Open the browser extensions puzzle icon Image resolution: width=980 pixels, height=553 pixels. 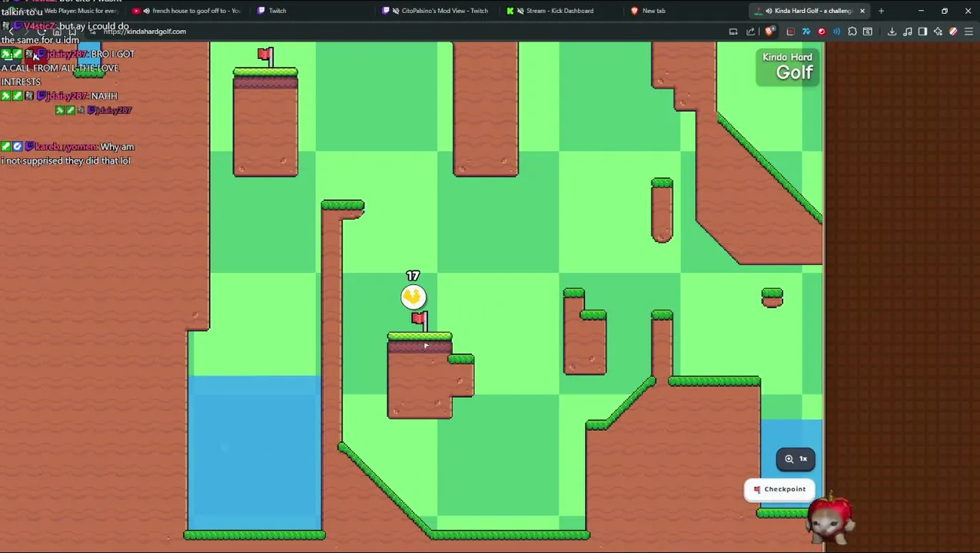[x=852, y=31]
